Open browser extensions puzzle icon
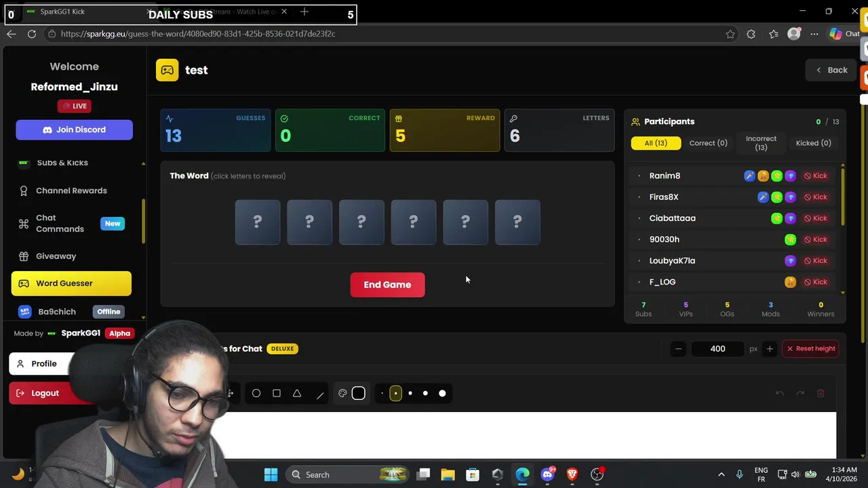Image resolution: width=868 pixels, height=488 pixels. pos(751,34)
